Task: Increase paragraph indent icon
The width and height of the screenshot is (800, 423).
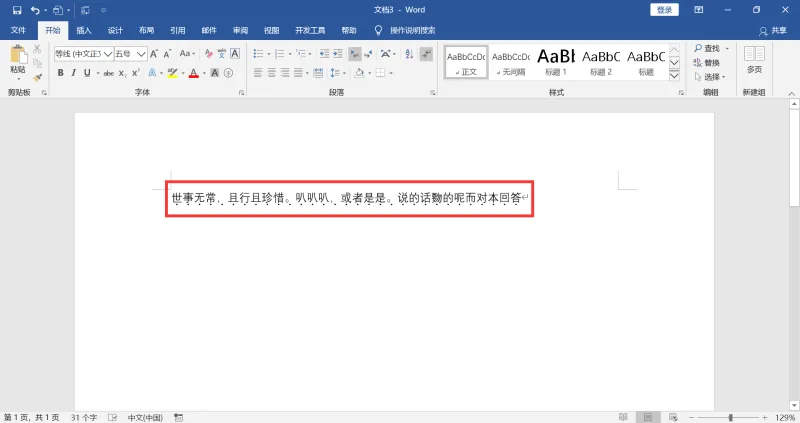Action: click(338, 54)
